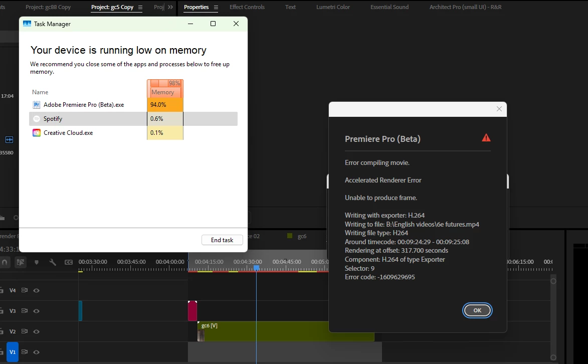The height and width of the screenshot is (364, 588).
Task: Select the Creative Cloud.exe process row
Action: 133,133
